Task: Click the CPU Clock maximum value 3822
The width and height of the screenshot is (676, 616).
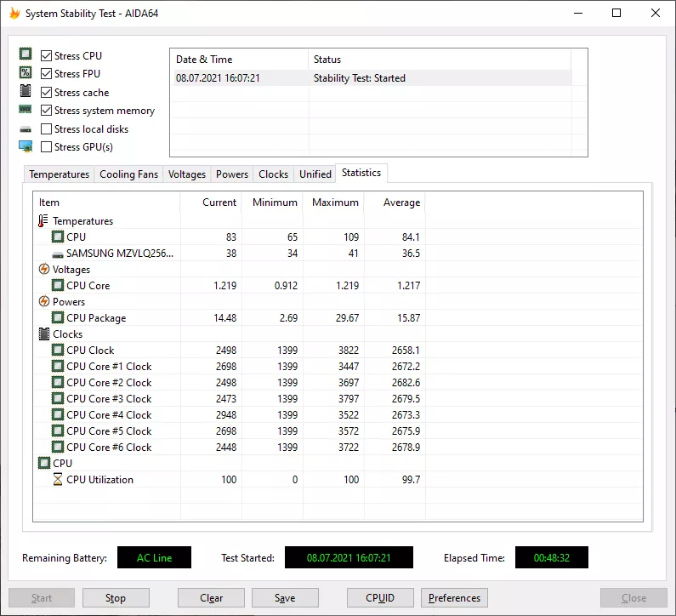Action: coord(349,351)
